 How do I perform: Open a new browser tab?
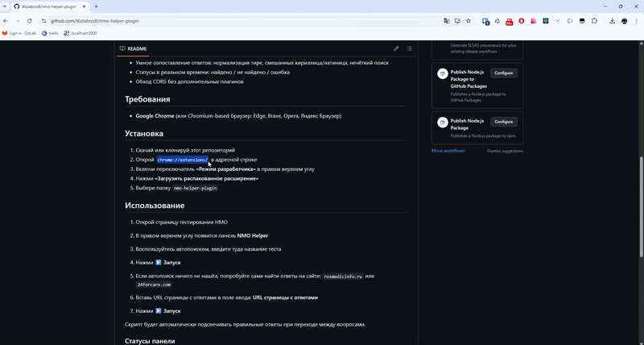pyautogui.click(x=96, y=6)
